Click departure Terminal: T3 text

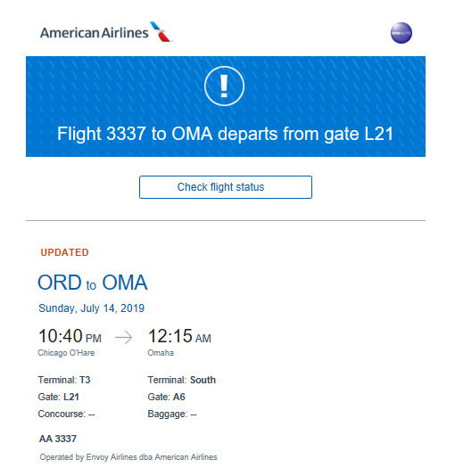(64, 380)
